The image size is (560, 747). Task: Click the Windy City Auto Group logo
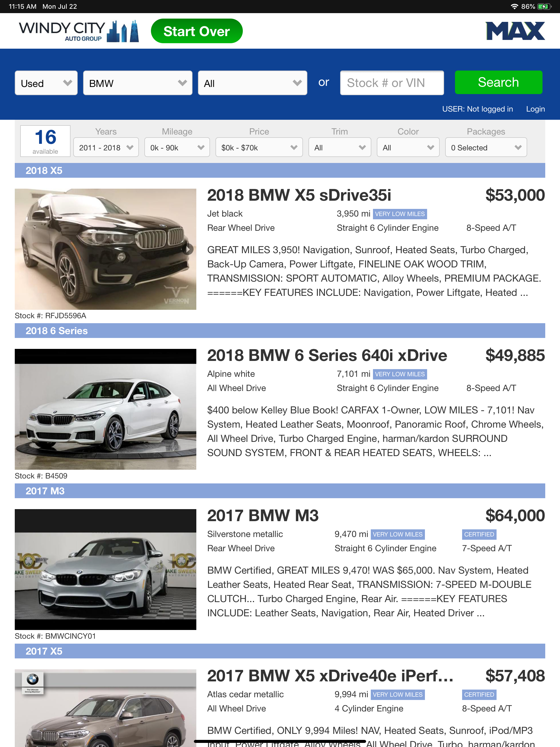pyautogui.click(x=78, y=31)
